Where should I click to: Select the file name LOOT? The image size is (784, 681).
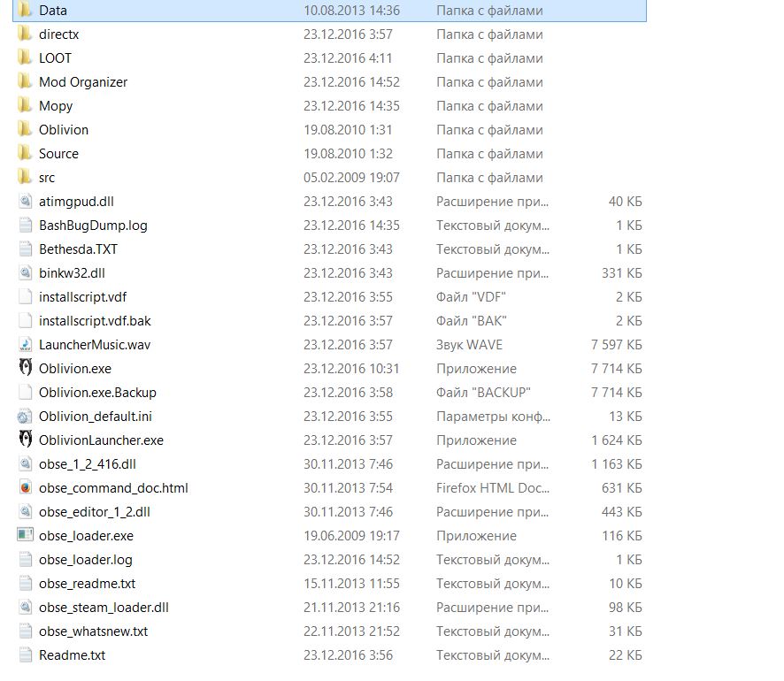pyautogui.click(x=56, y=58)
